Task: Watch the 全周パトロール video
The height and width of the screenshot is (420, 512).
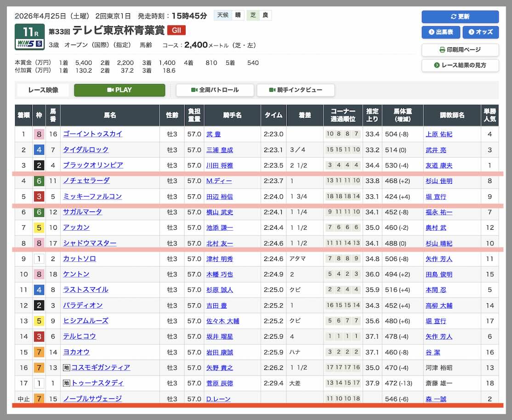Action: 215,90
